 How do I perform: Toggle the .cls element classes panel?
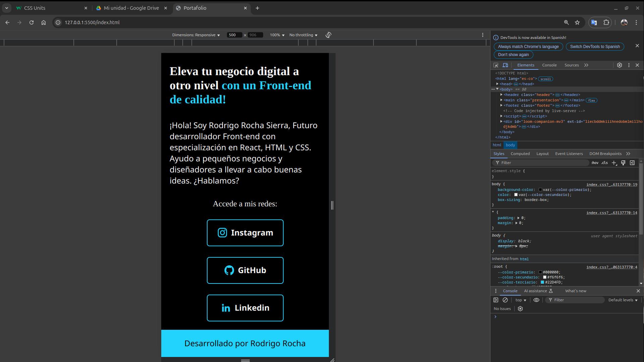click(x=604, y=163)
